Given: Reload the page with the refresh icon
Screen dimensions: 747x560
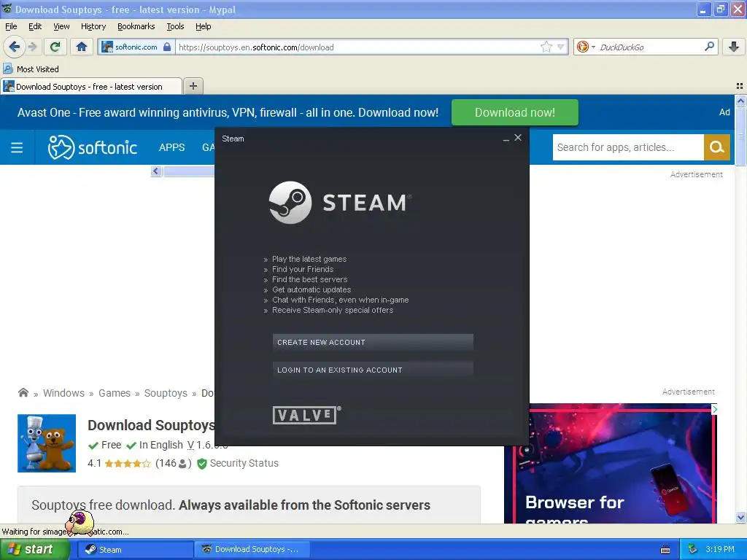Looking at the screenshot, I should click(55, 47).
